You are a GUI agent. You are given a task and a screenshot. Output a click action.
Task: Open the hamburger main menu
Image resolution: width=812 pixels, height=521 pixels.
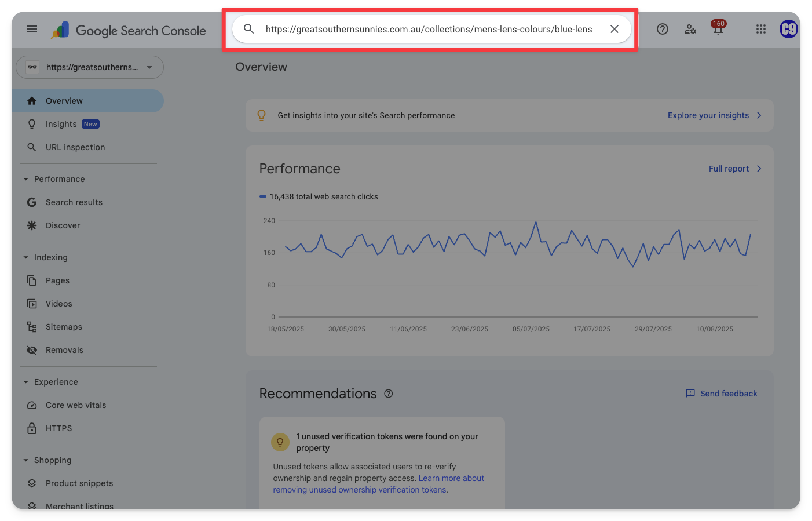(x=32, y=29)
